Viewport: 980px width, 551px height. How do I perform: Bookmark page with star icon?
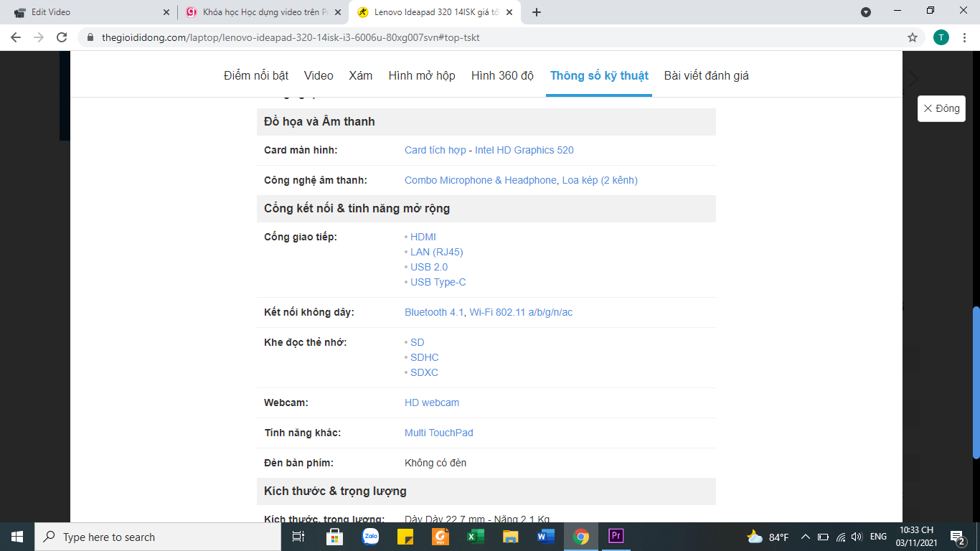click(913, 37)
